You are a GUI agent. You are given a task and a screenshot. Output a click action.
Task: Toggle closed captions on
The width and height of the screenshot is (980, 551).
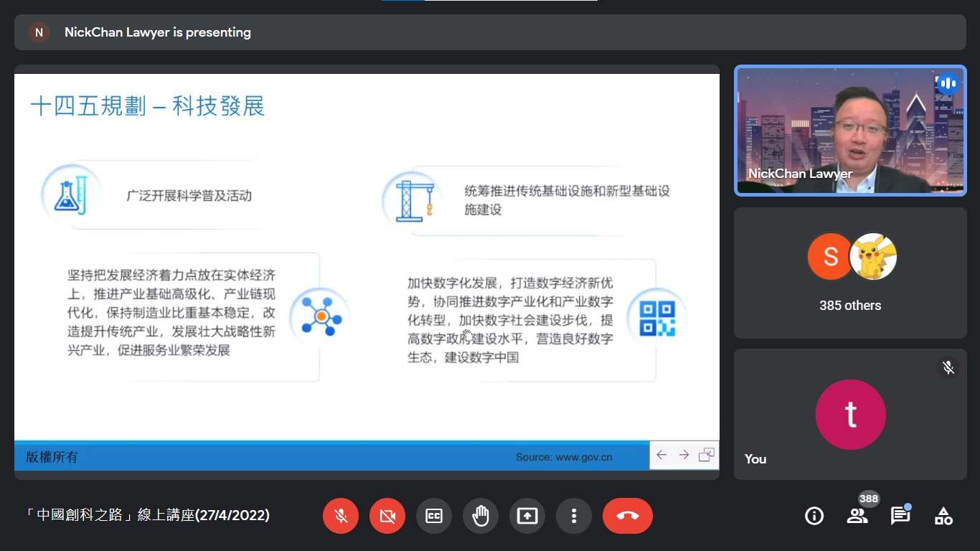click(434, 516)
